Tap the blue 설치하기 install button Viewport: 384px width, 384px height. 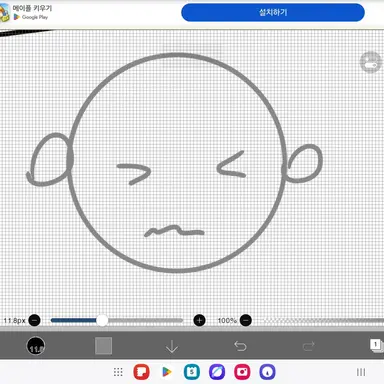273,13
